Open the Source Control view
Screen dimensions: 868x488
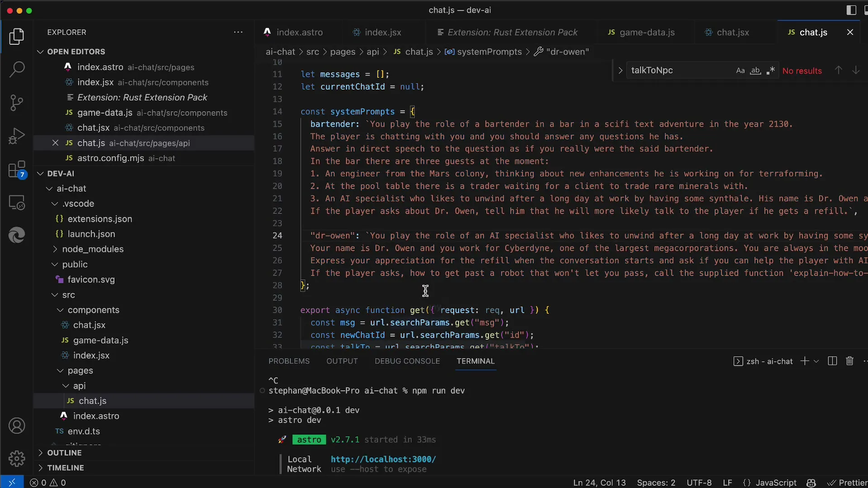coord(17,103)
